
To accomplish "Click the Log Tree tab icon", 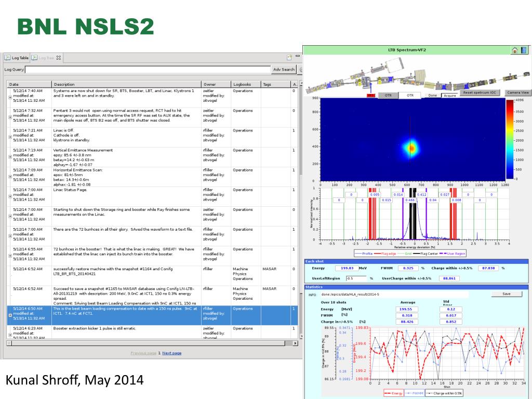I will tap(34, 58).
